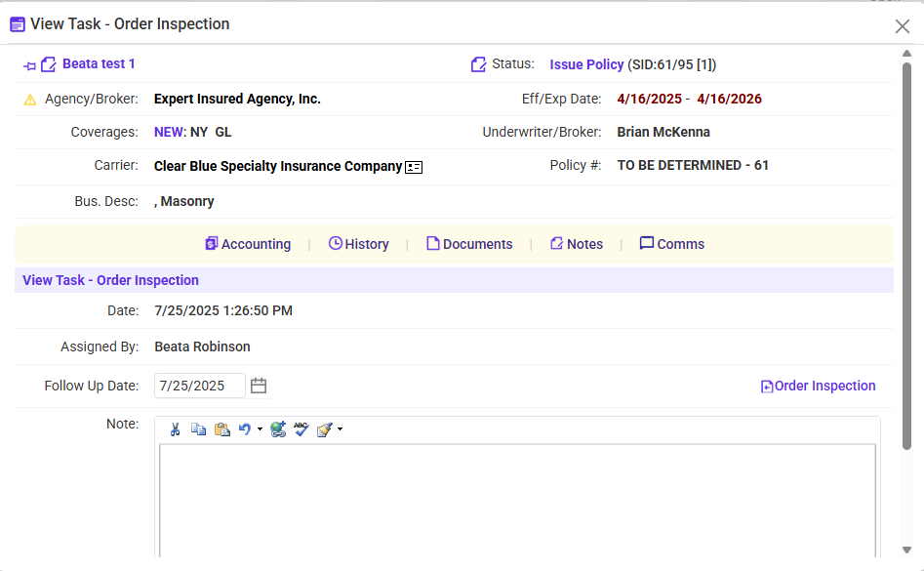
Task: Click the carrier contact card icon
Action: (414, 167)
